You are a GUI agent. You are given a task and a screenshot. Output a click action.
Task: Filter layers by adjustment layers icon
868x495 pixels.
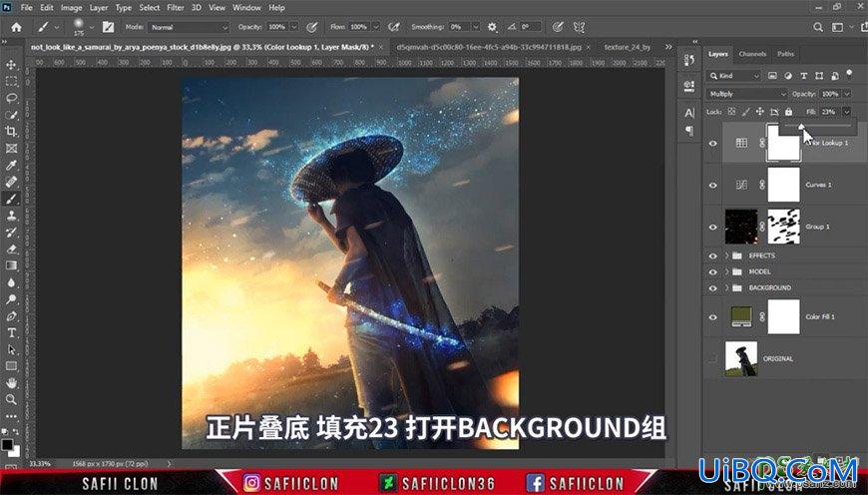pyautogui.click(x=788, y=76)
